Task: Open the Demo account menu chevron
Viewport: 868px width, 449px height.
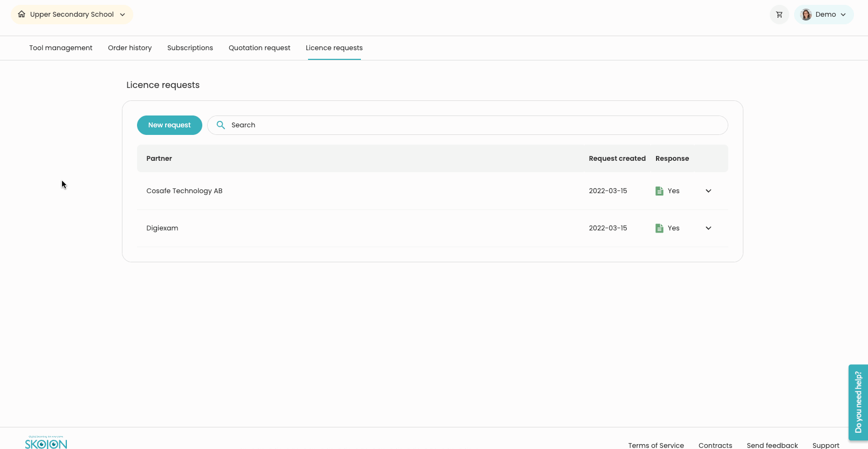Action: coord(843,15)
